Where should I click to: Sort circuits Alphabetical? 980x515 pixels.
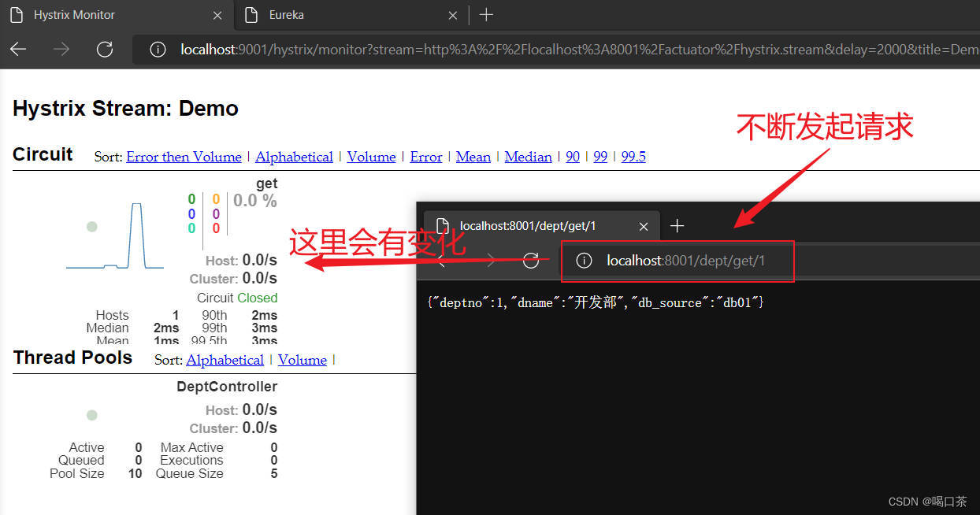click(x=294, y=157)
